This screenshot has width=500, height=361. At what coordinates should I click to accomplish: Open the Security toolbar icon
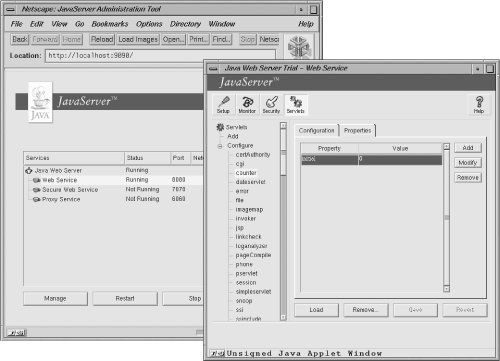click(271, 105)
